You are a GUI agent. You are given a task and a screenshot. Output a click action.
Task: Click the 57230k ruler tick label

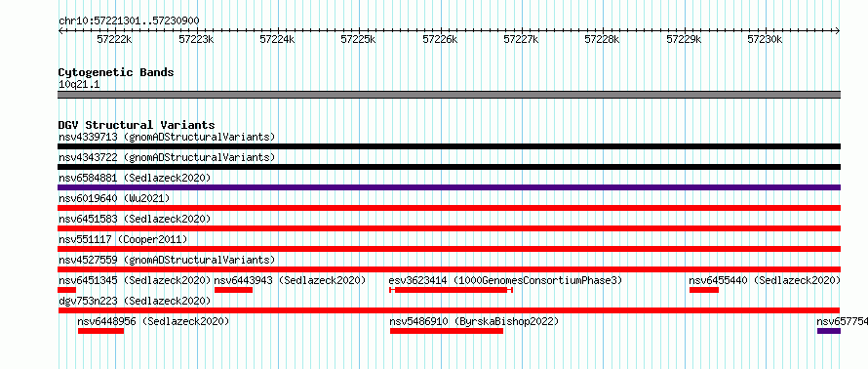[x=765, y=39]
